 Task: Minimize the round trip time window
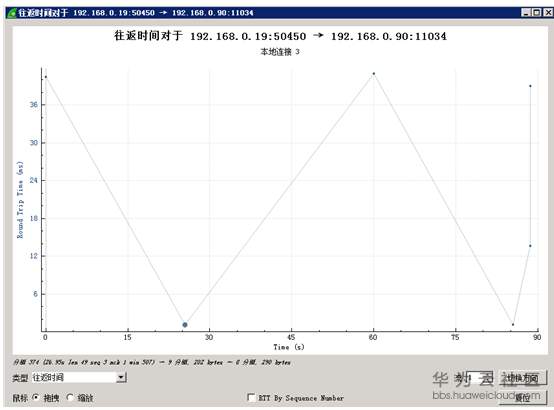(x=526, y=13)
